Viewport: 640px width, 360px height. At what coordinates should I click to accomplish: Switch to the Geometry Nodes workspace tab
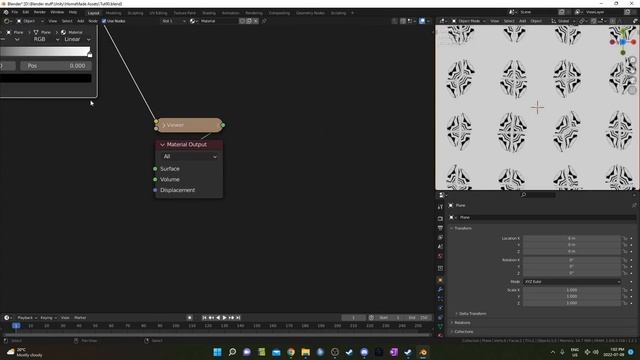click(310, 13)
